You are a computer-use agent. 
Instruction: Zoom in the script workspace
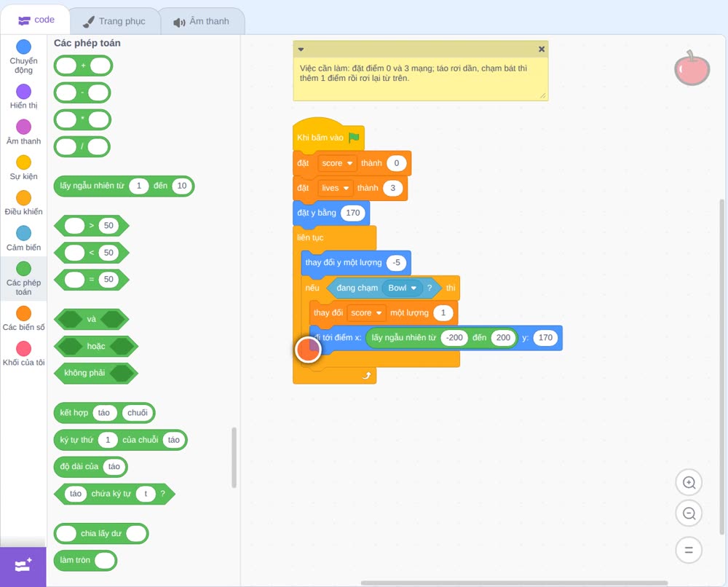pos(689,483)
